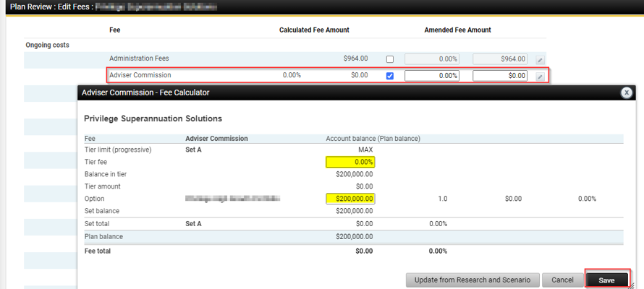Viewport: 644px width, 289px height.
Task: Select the Adviser Commission fee row label
Action: click(140, 75)
